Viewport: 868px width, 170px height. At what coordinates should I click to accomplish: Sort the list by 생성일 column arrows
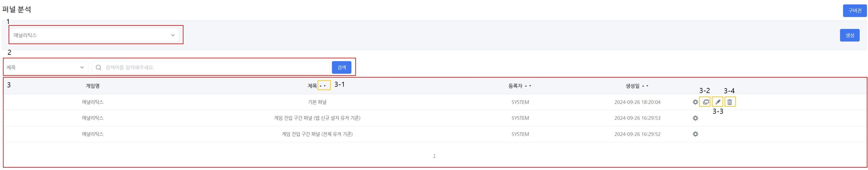645,86
